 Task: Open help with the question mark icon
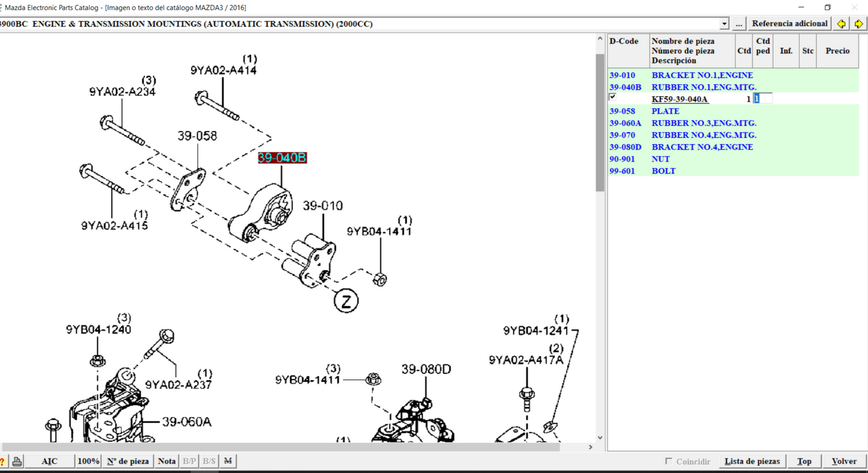(x=2, y=461)
